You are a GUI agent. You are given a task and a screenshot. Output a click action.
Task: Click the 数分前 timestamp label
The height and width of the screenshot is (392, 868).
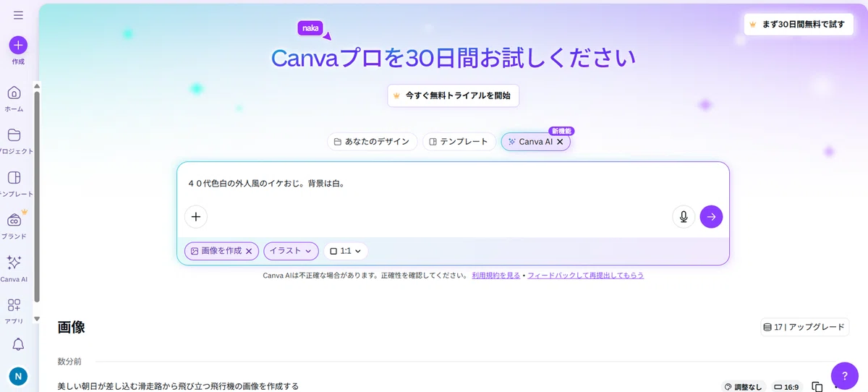pyautogui.click(x=71, y=360)
